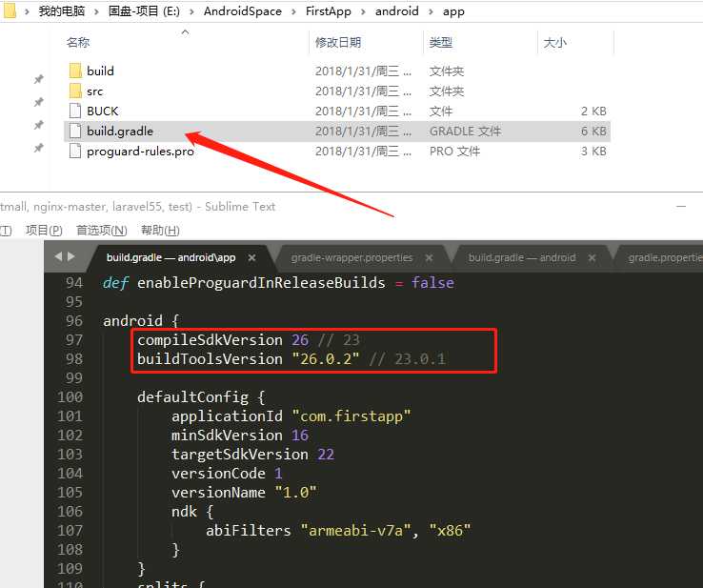Place cursor on applicationId "com.firstapp" line

click(291, 416)
